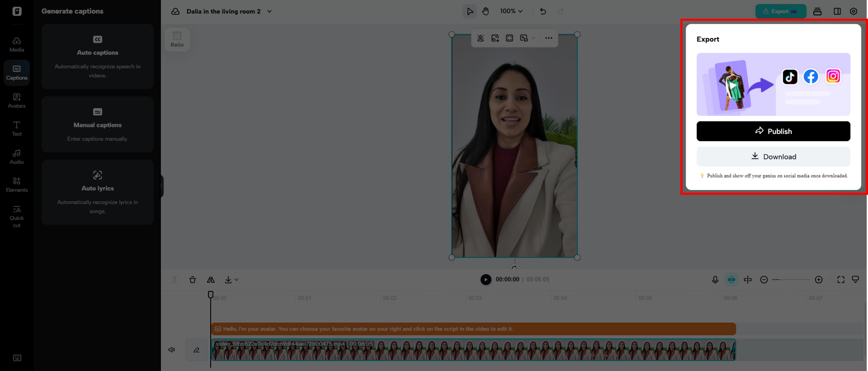Mute the video track with speaker icon
Viewport: 868px width, 371px height.
point(172,350)
